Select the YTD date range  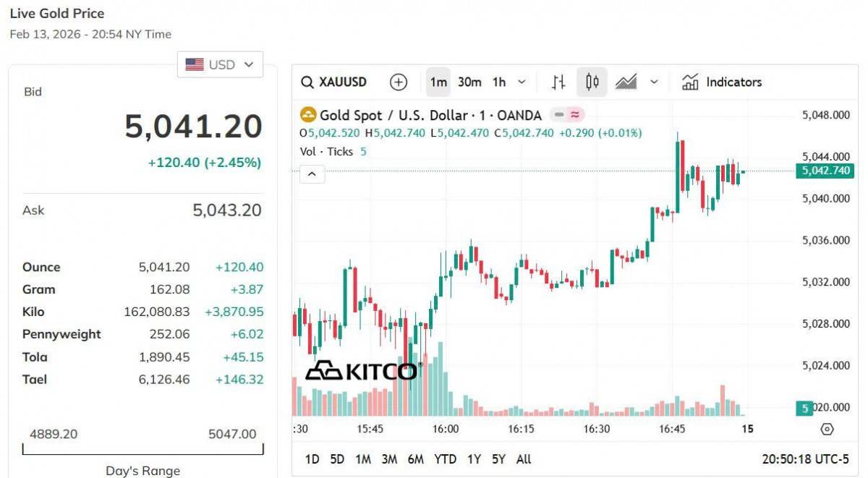pos(445,459)
